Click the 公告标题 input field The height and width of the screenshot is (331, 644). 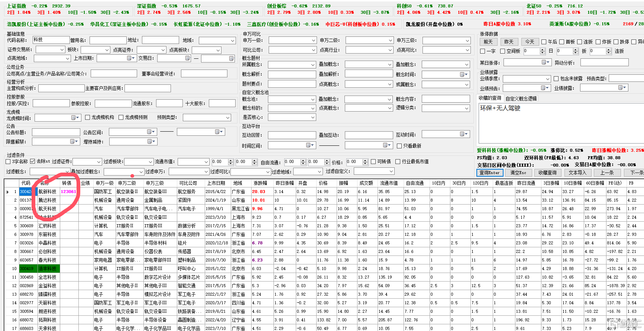(56, 132)
